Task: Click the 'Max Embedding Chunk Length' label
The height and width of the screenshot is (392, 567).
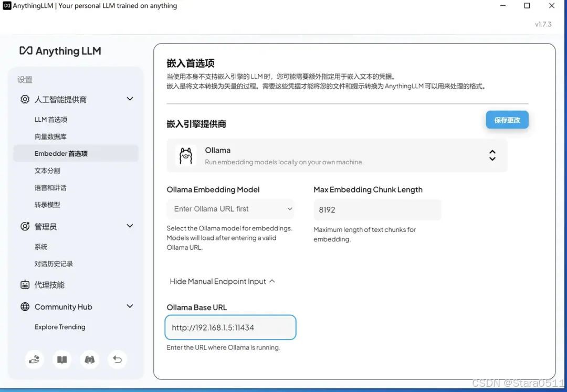Action: point(367,189)
